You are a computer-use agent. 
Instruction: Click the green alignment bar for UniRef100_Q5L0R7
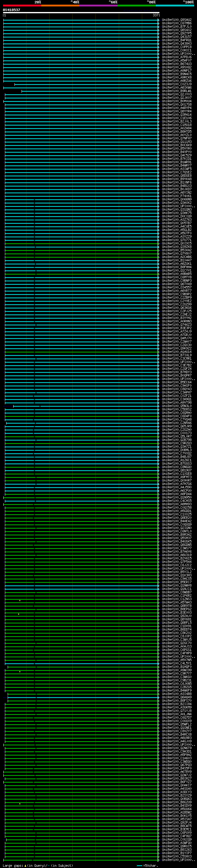[x=81, y=436]
